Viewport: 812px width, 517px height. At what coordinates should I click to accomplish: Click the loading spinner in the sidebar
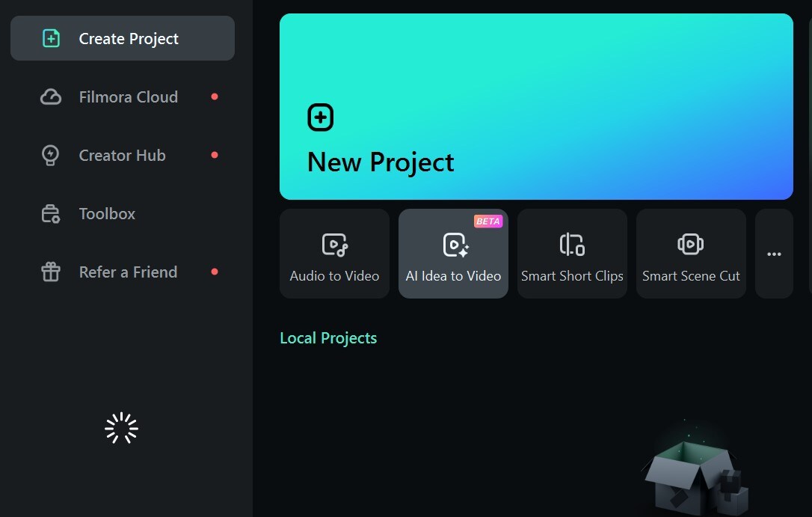[121, 428]
